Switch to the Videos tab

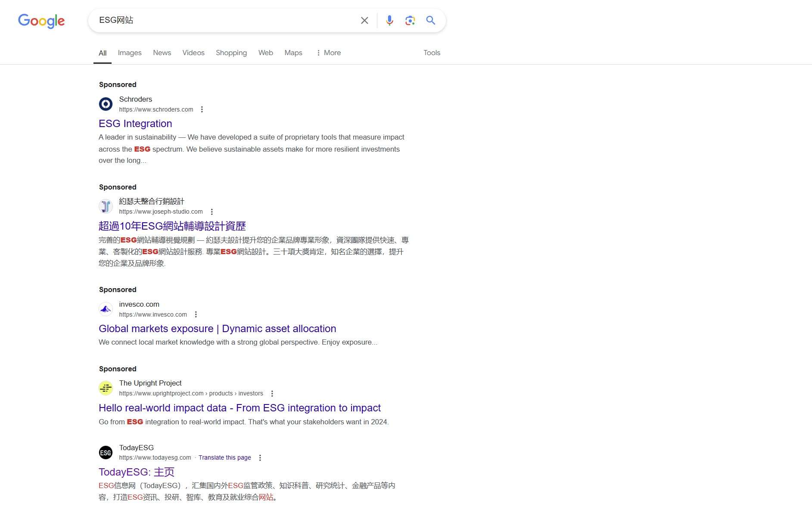click(193, 53)
